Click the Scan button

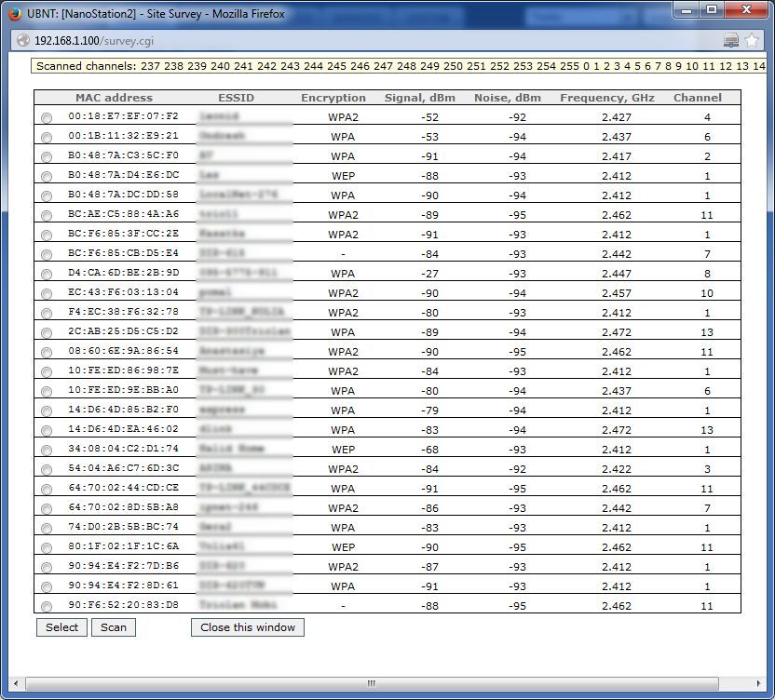(114, 627)
